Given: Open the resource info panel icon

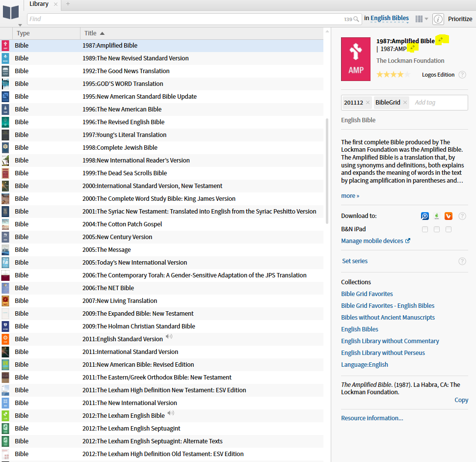Looking at the screenshot, I should (x=438, y=19).
